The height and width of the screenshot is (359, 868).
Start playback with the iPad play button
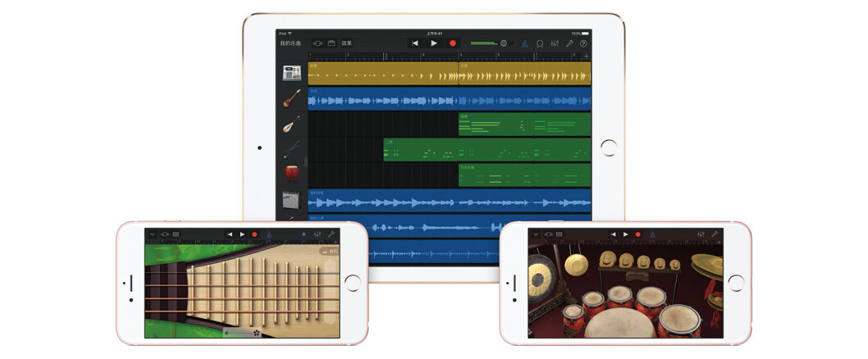click(x=434, y=43)
